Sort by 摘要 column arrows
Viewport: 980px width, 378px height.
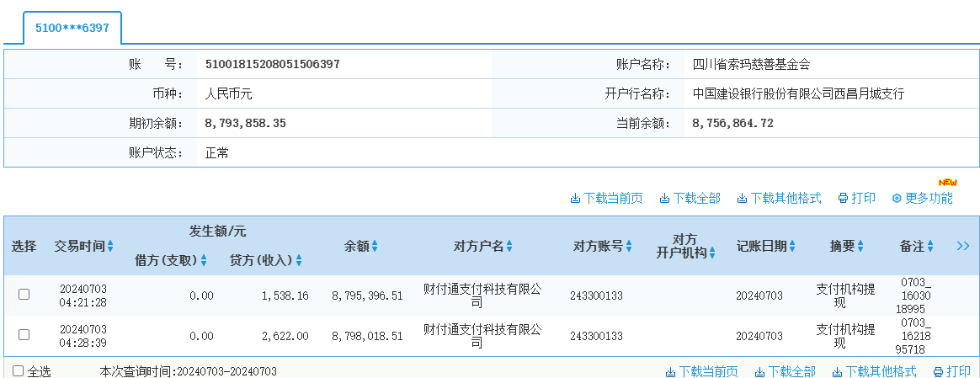(860, 246)
